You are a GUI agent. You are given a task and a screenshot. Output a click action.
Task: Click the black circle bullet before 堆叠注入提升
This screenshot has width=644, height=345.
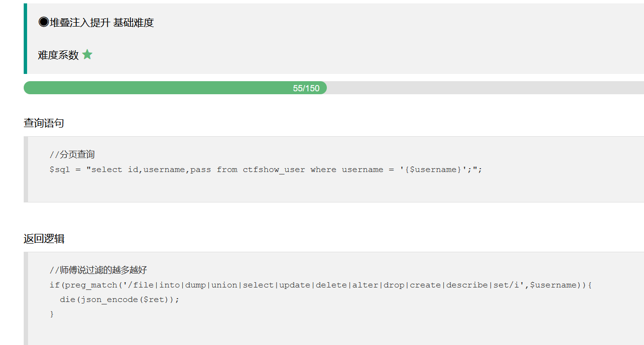(x=44, y=22)
